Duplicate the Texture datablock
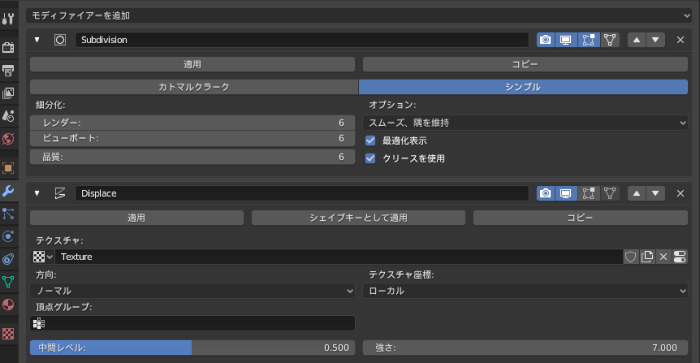Screen dimensions: 700x363 click(647, 257)
